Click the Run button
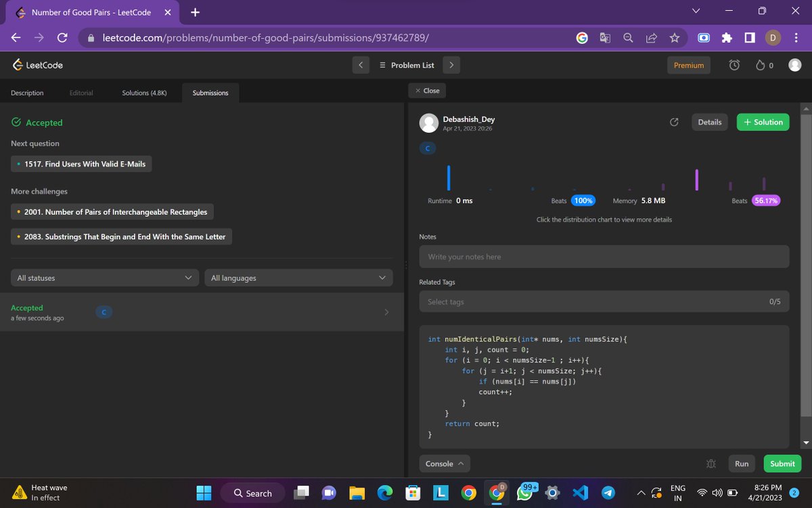This screenshot has width=812, height=508. coord(742,464)
